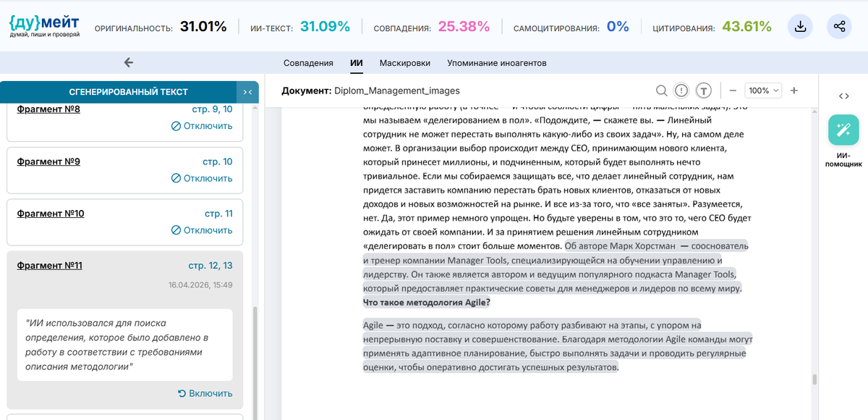Open the Фрагмент №10 link
Screen dimensions: 868x420
51,214
